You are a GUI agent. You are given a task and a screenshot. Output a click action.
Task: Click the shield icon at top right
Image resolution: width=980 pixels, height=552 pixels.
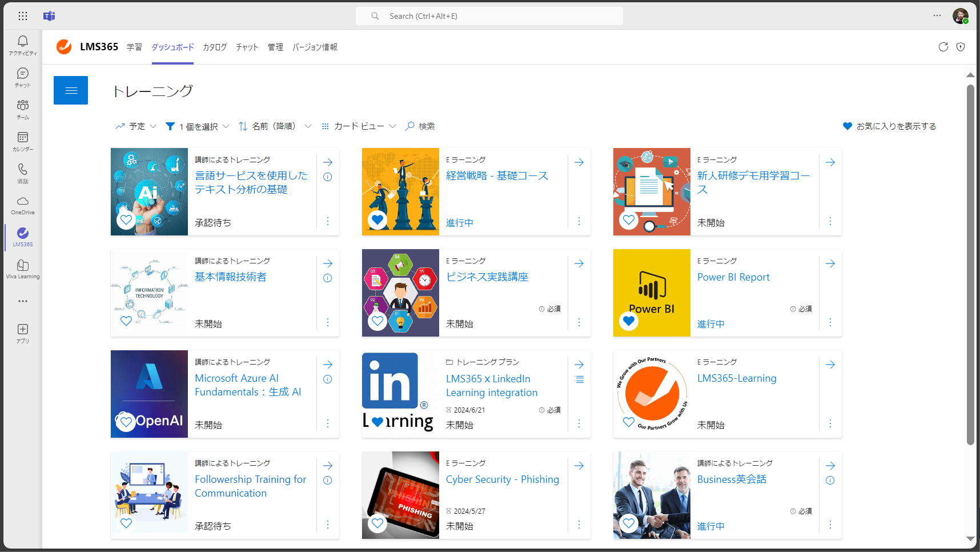[x=961, y=47]
